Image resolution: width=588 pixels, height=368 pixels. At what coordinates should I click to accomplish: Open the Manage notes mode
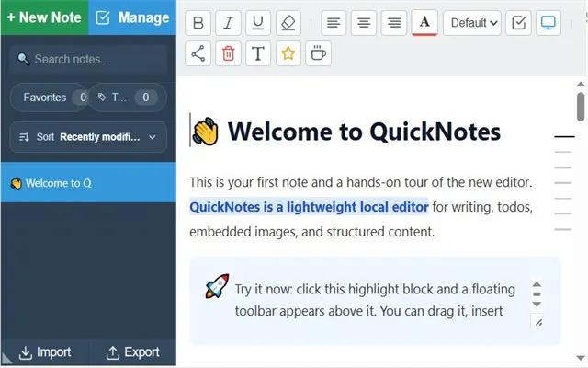click(x=132, y=17)
